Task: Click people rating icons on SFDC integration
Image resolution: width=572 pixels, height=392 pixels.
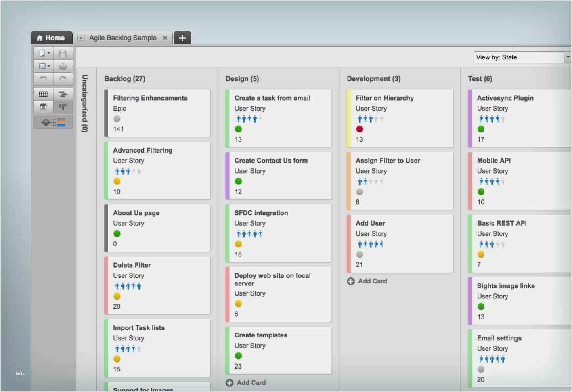Action: click(249, 234)
